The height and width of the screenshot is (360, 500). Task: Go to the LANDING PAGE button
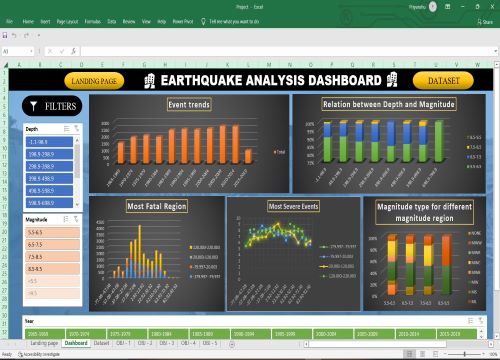point(94,81)
